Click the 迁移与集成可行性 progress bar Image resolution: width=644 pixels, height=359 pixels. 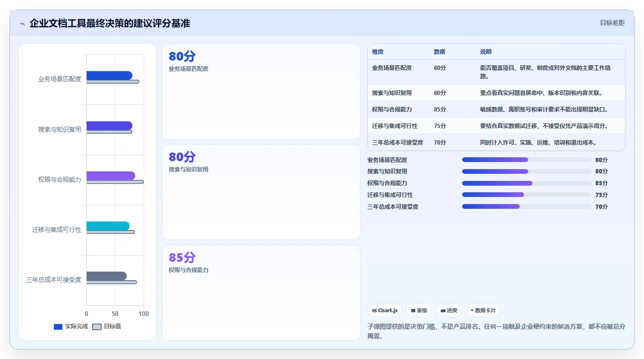point(526,195)
